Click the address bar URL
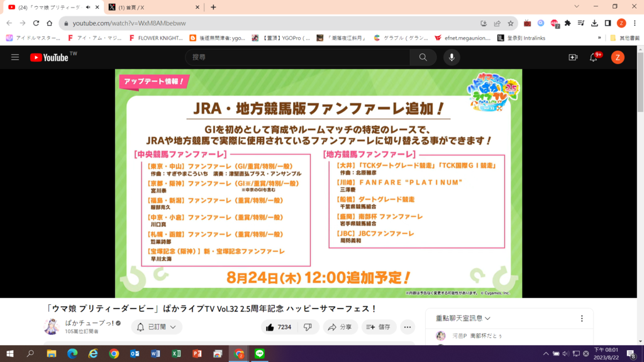 click(130, 23)
